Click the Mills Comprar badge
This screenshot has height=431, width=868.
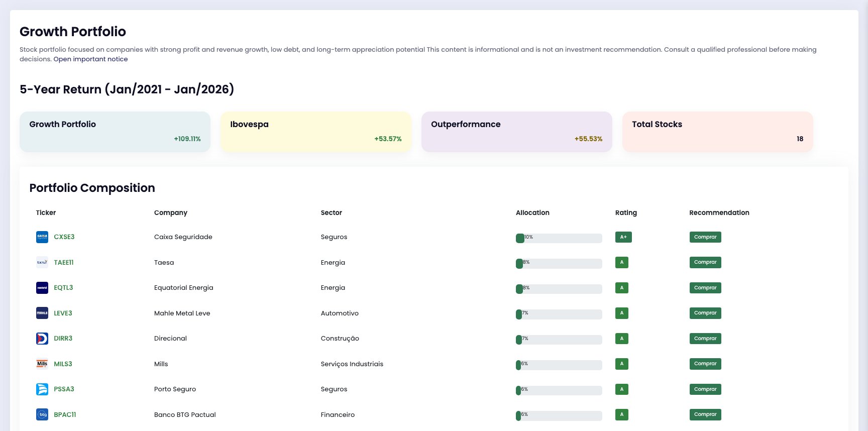pos(705,364)
